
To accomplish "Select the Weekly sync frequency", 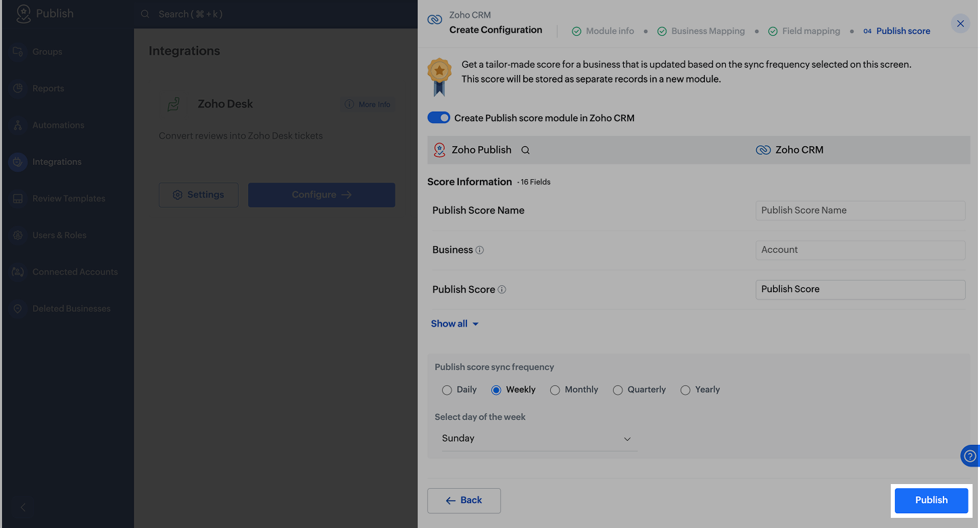I will point(496,390).
